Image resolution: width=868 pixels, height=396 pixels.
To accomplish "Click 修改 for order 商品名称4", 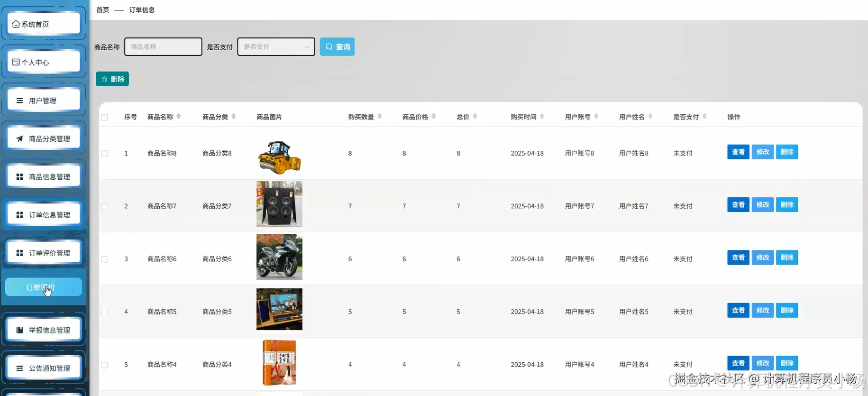I will (763, 363).
